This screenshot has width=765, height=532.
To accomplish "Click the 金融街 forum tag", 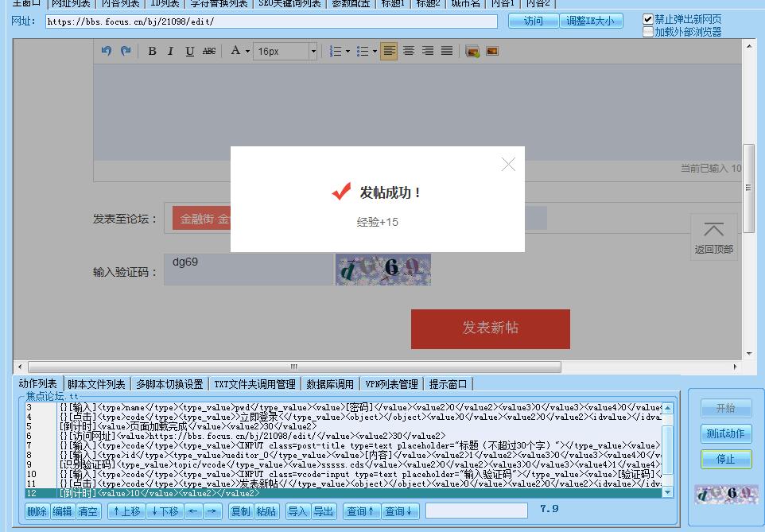I will point(201,219).
